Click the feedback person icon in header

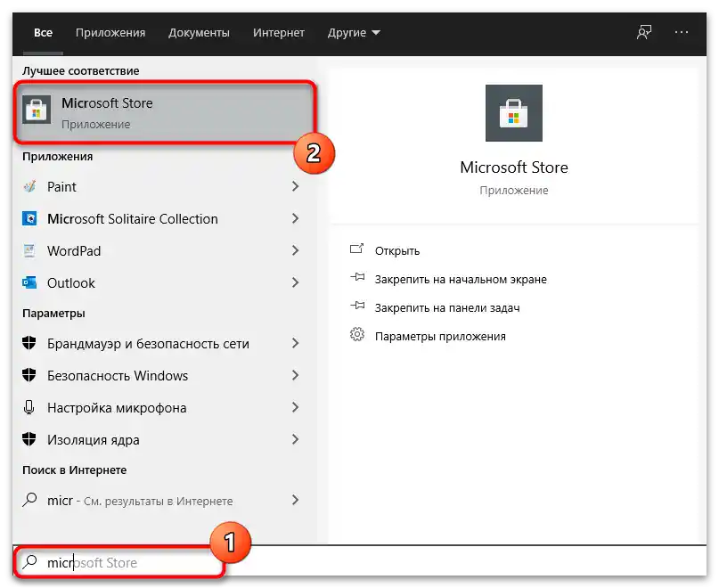tap(644, 33)
